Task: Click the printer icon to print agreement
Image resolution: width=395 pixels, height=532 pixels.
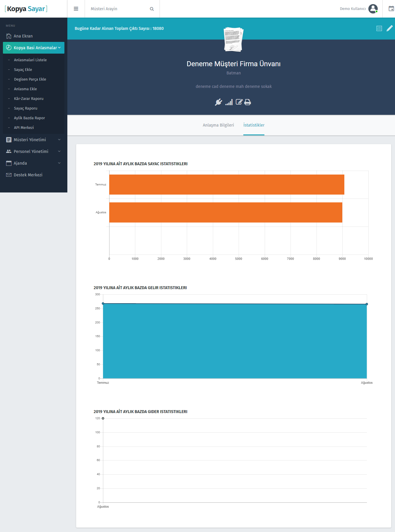Action: pyautogui.click(x=248, y=102)
